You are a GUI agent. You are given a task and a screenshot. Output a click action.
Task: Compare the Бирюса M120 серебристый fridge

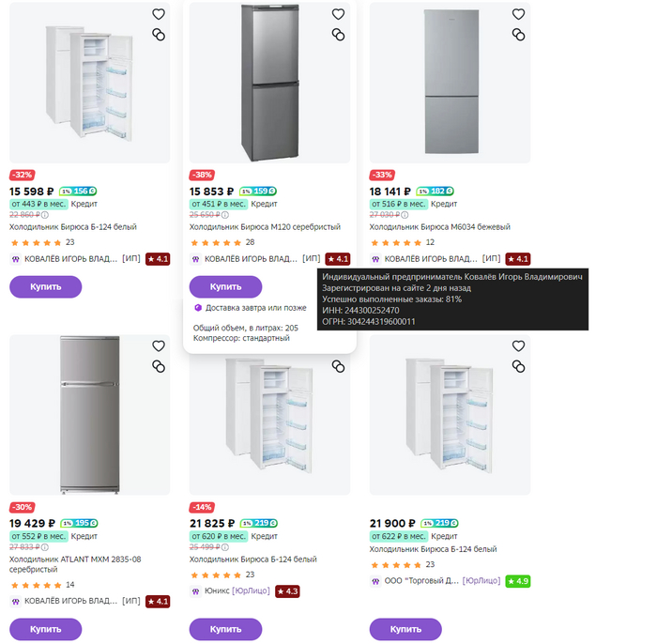point(338,35)
